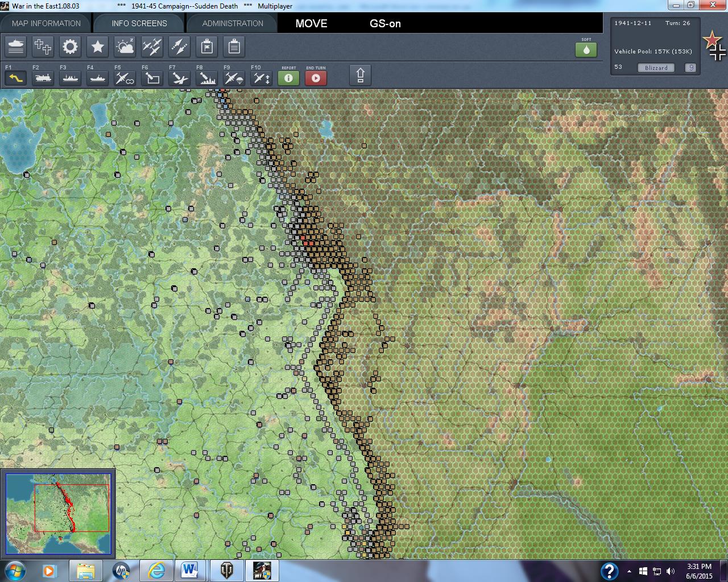Switch to the Administration tab
Image resolution: width=728 pixels, height=582 pixels.
pyautogui.click(x=233, y=23)
